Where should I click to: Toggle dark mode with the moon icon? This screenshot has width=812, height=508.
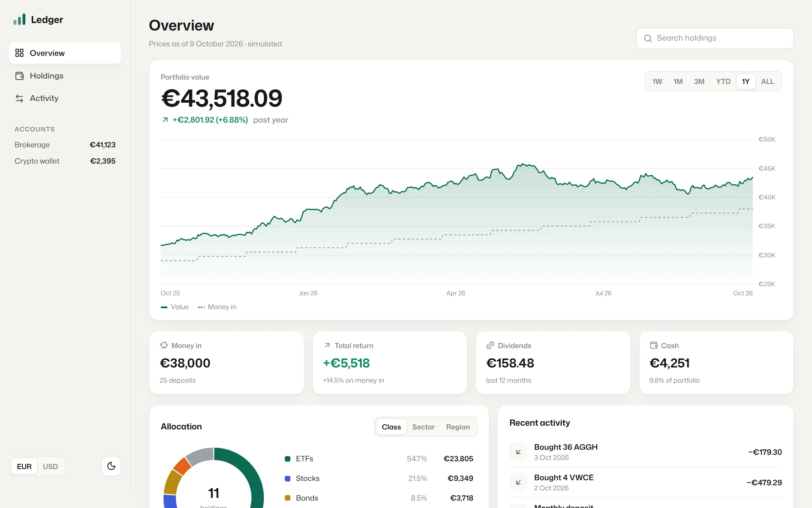[111, 466]
